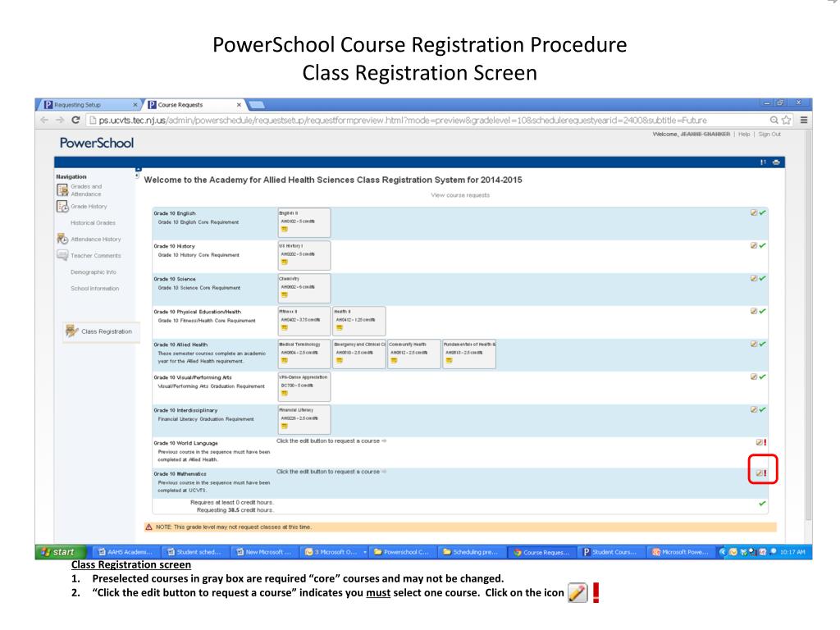Switch to the AAHS Academ... taskbar window
The height and width of the screenshot is (630, 840).
tap(126, 552)
